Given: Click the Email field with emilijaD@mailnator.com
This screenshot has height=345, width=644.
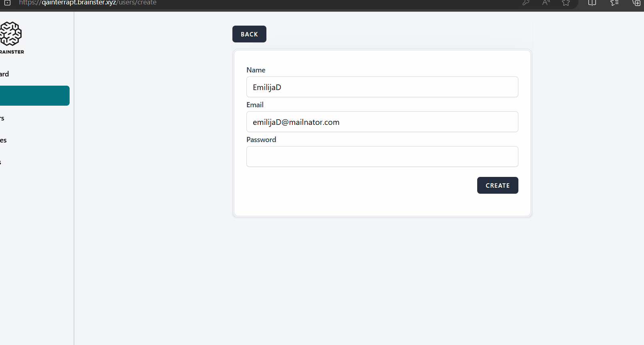Looking at the screenshot, I should (x=382, y=122).
